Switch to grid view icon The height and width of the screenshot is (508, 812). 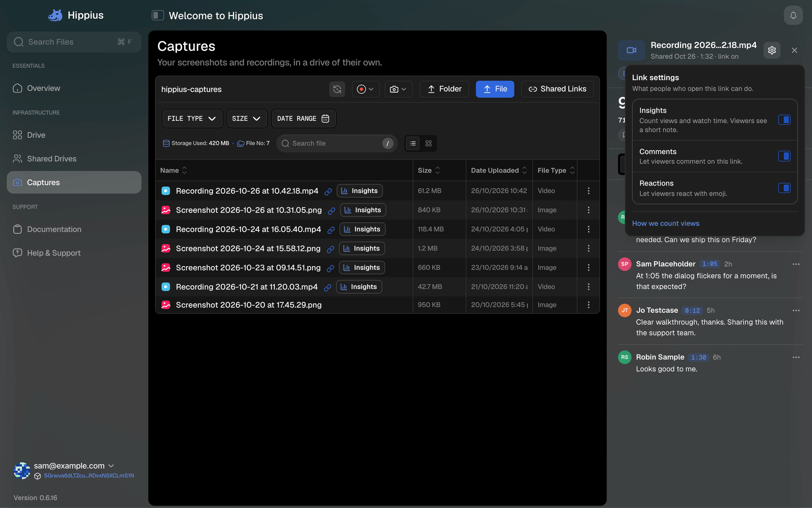click(429, 143)
